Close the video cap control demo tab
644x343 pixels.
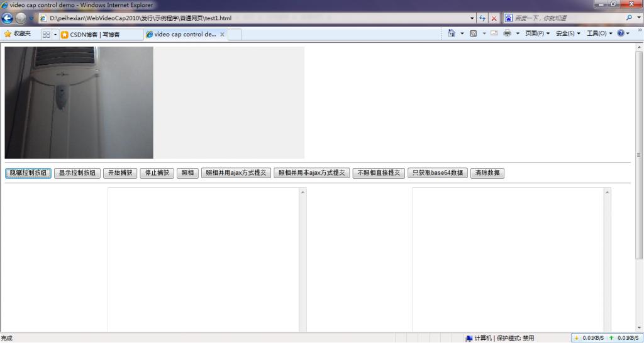coord(222,35)
